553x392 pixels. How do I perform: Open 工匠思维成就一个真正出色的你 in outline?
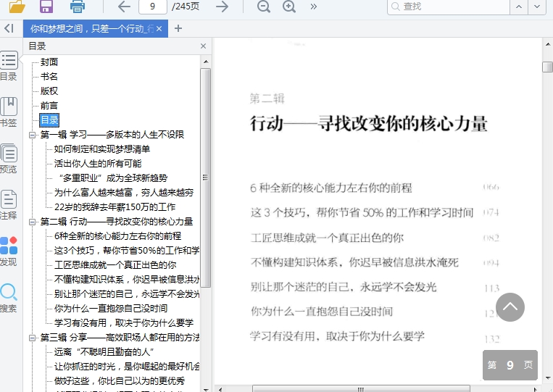[115, 265]
